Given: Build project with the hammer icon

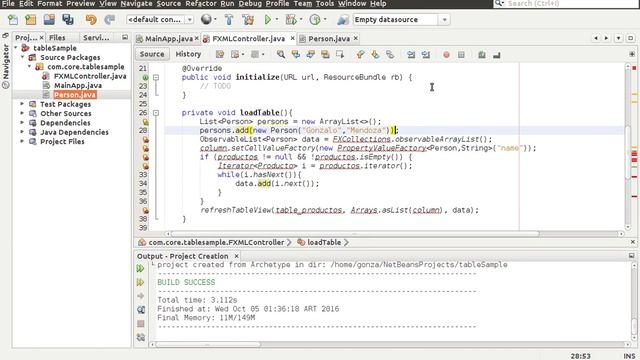Looking at the screenshot, I should click(x=229, y=19).
